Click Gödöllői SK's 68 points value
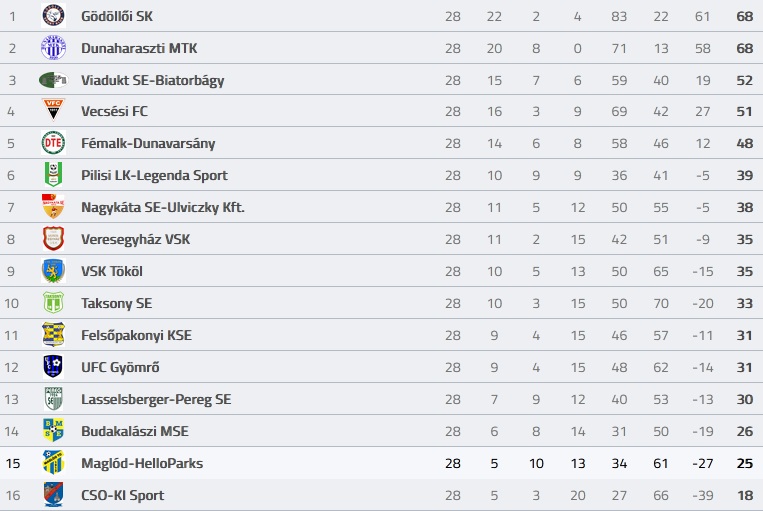The height and width of the screenshot is (511, 763). [745, 16]
